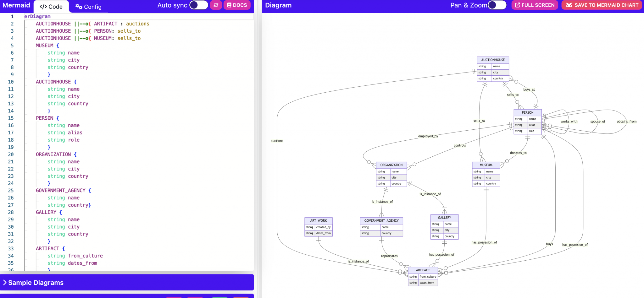Select the Code tab

pyautogui.click(x=51, y=7)
